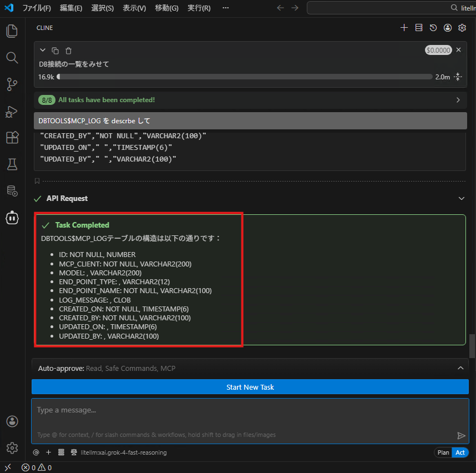Open the 表示(V) menu
This screenshot has height=473, width=476.
tap(134, 8)
